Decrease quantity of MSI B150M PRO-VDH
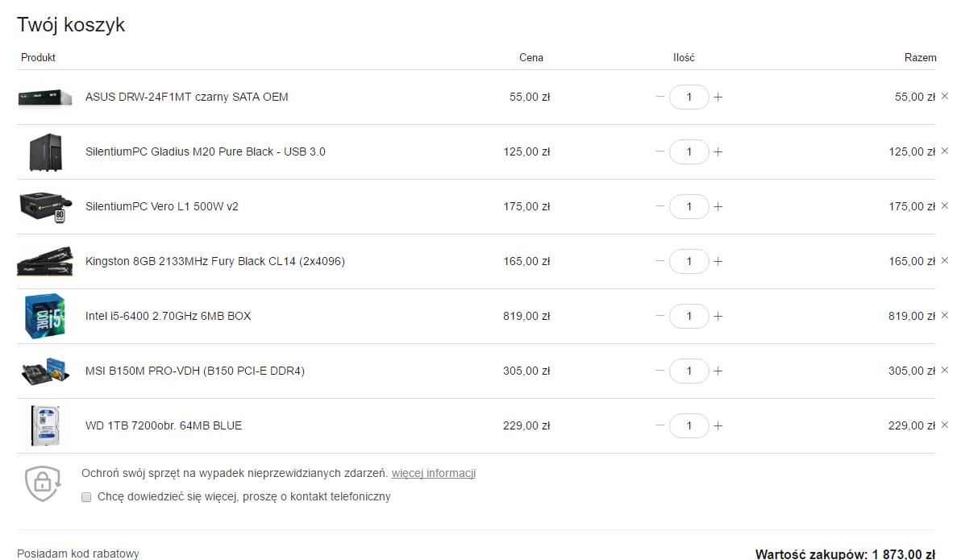 [x=659, y=371]
